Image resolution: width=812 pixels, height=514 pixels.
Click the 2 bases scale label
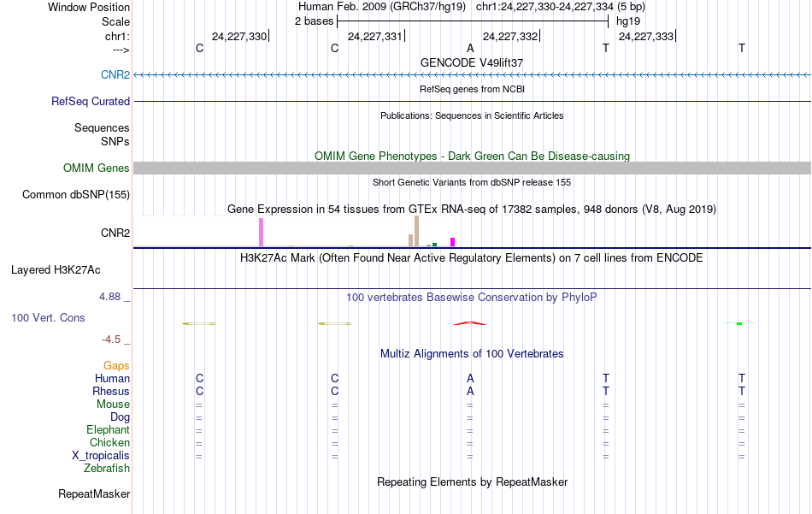[315, 21]
